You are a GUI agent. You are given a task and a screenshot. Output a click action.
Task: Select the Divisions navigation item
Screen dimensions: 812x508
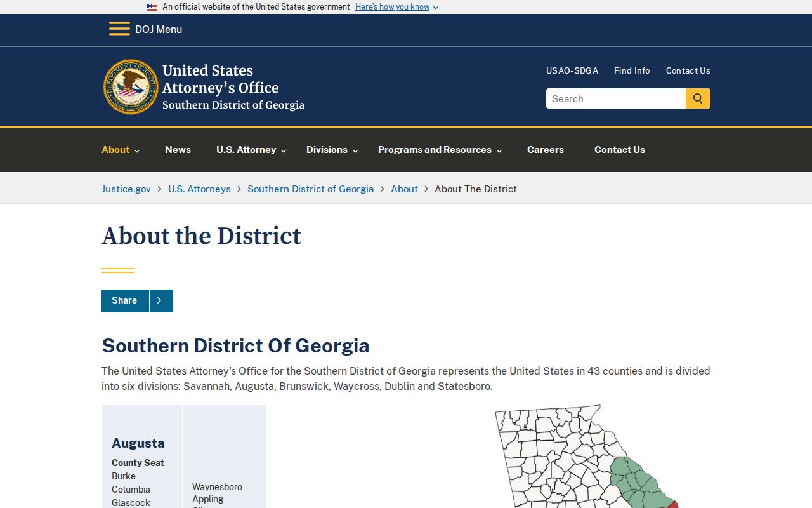click(327, 150)
